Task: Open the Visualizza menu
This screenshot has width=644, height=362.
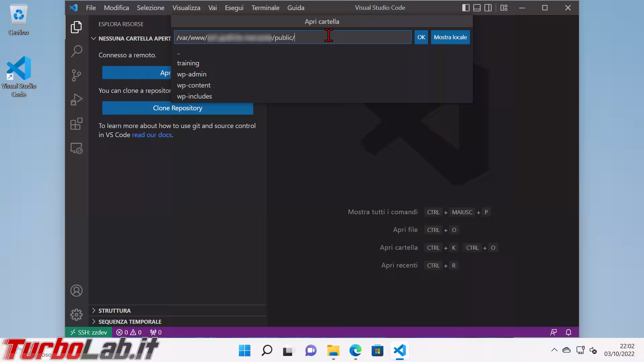Action: pyautogui.click(x=186, y=8)
